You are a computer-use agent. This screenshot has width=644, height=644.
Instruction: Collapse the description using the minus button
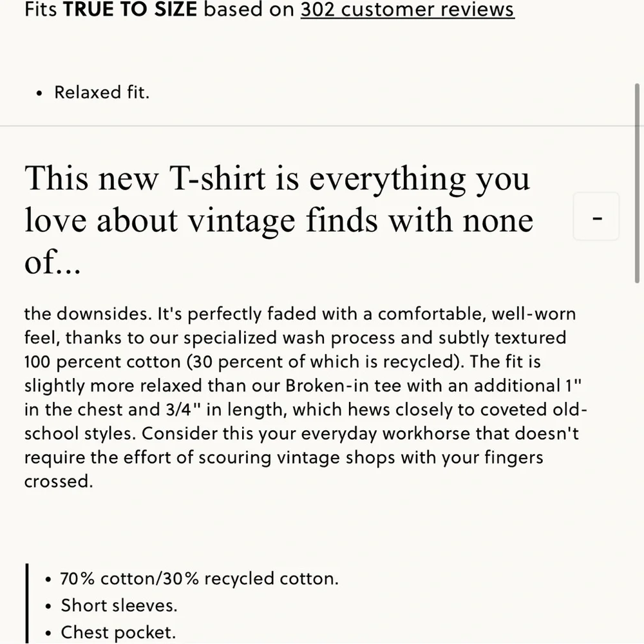point(596,216)
